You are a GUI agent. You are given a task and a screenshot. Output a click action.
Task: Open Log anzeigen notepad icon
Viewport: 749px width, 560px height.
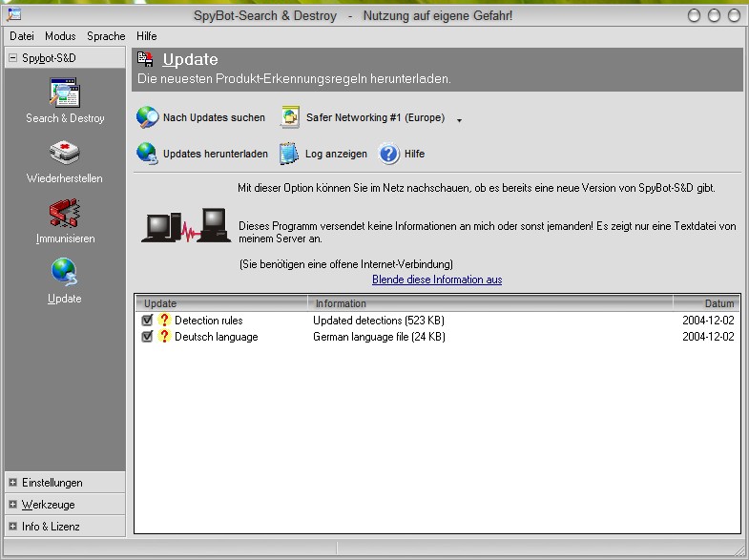[x=289, y=154]
